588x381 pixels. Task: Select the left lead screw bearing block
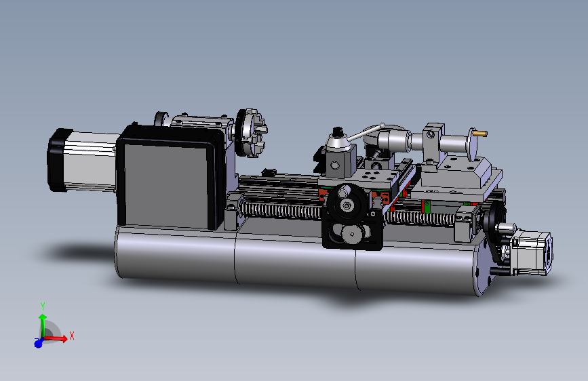235,211
